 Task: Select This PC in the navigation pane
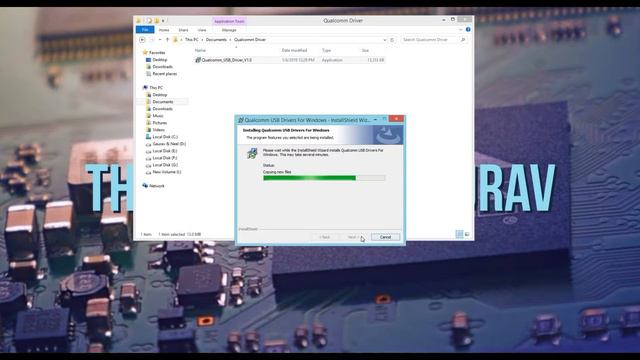coord(156,88)
